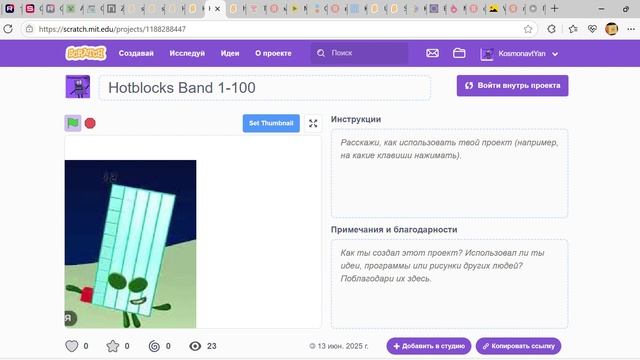
Task: Click the Поиск search field
Action: tap(359, 53)
